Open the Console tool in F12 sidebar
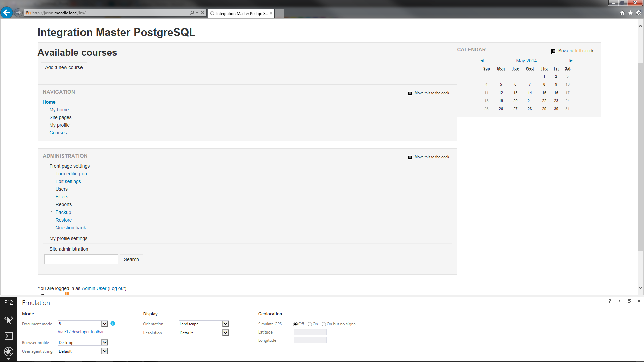This screenshot has width=644, height=362. pos(9,336)
